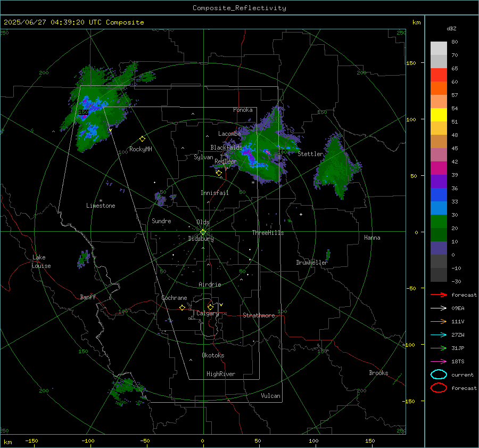479x448 pixels.
Task: Click the Didsbury city label
Action: pos(201,239)
